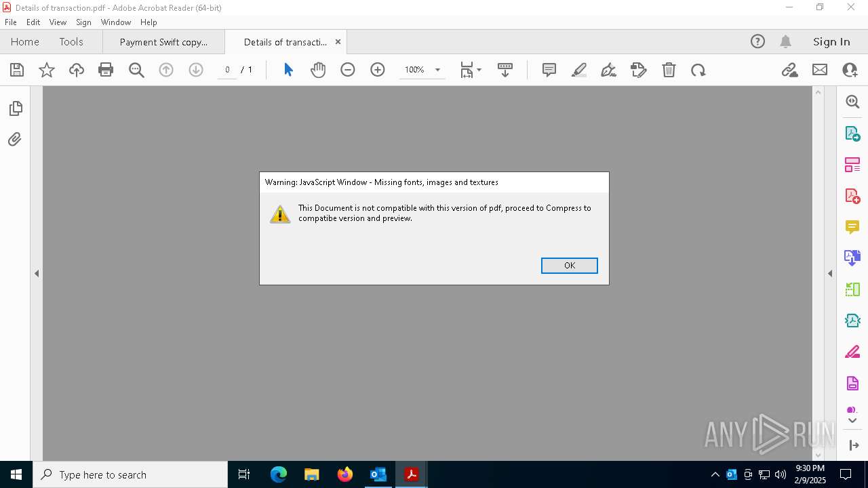Click the right pane dock arrow icon
This screenshot has height=488, width=868.
click(854, 445)
